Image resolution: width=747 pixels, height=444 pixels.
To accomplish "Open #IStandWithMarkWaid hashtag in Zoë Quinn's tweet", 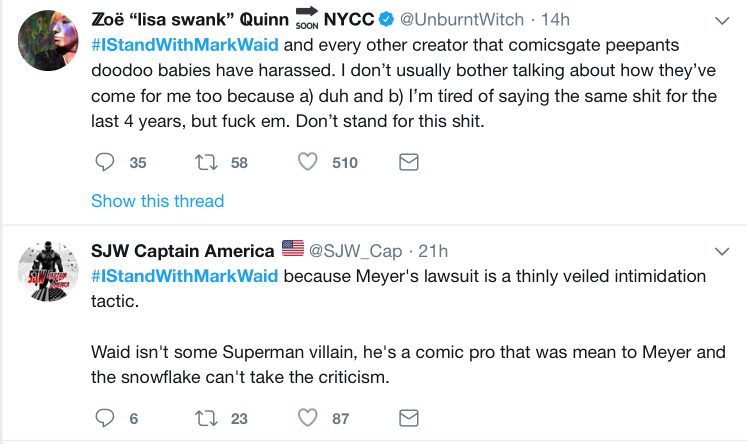I will (185, 45).
